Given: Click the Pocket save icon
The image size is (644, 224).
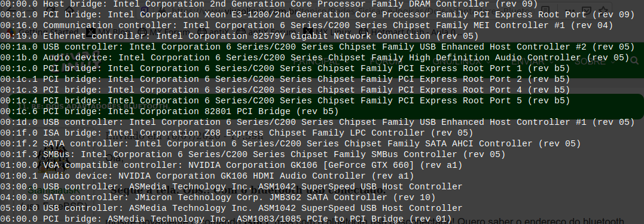Looking at the screenshot, I should click(587, 10).
